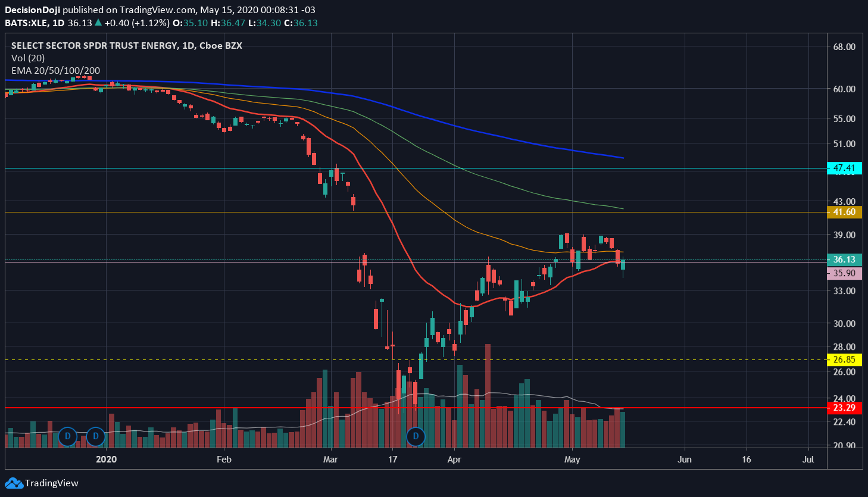Click the C:36.13 close value in header
868x497 pixels.
coord(301,23)
